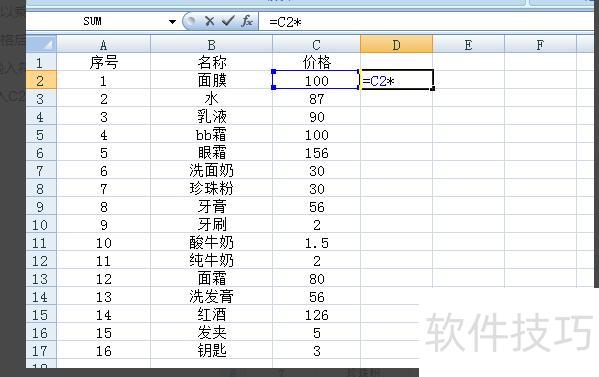This screenshot has width=599, height=377.
Task: Click the 发夹 cell
Action: 212,332
